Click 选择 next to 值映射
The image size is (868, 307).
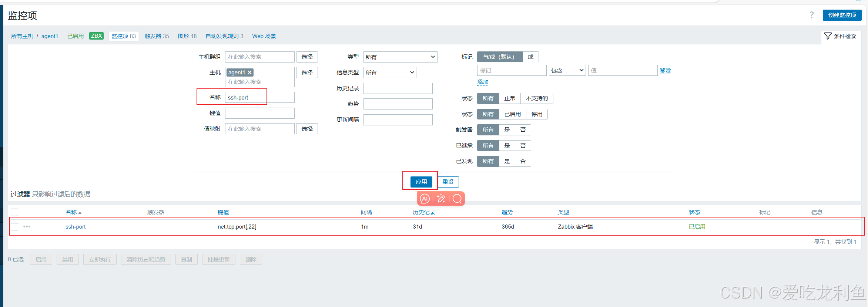[x=307, y=129]
